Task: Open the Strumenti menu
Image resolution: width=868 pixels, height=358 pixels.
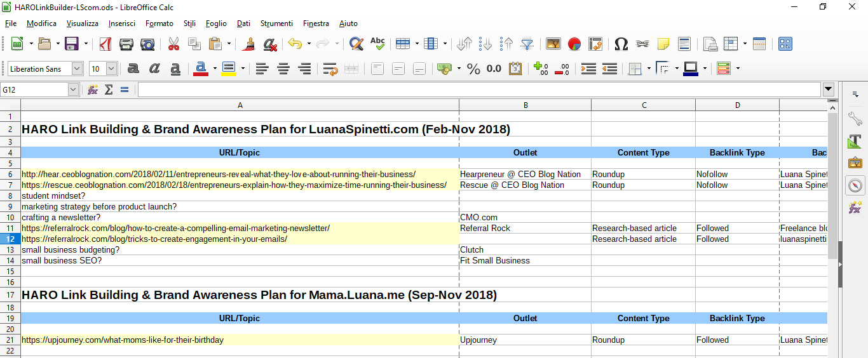Action: [276, 23]
